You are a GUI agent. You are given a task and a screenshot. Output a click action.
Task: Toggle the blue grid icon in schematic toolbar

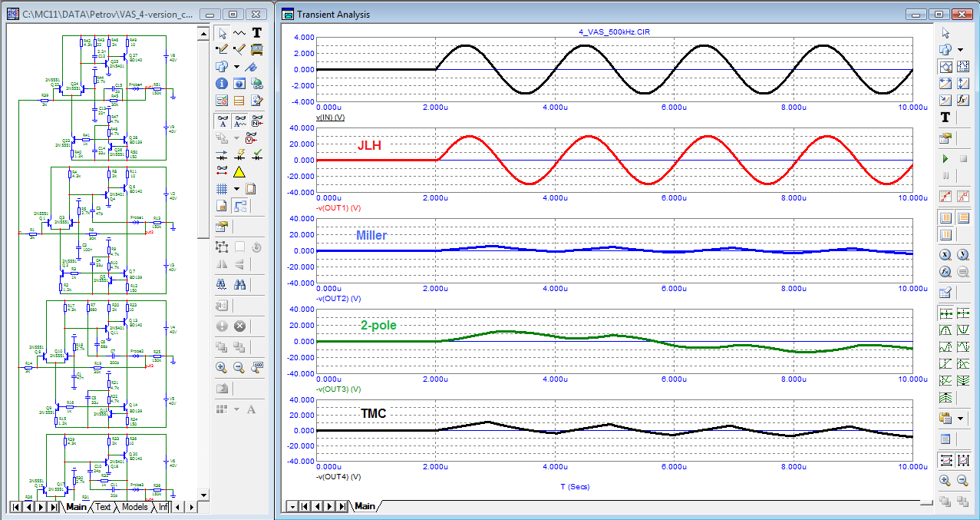pyautogui.click(x=222, y=188)
